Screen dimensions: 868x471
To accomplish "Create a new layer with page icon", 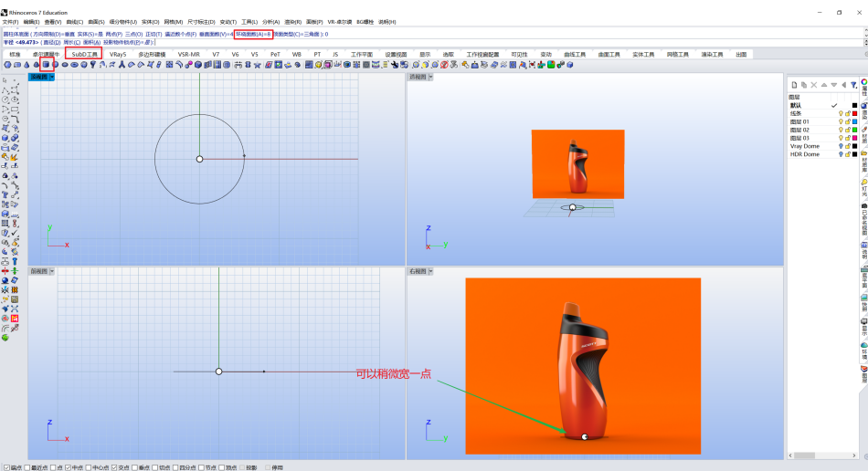I will [x=794, y=85].
